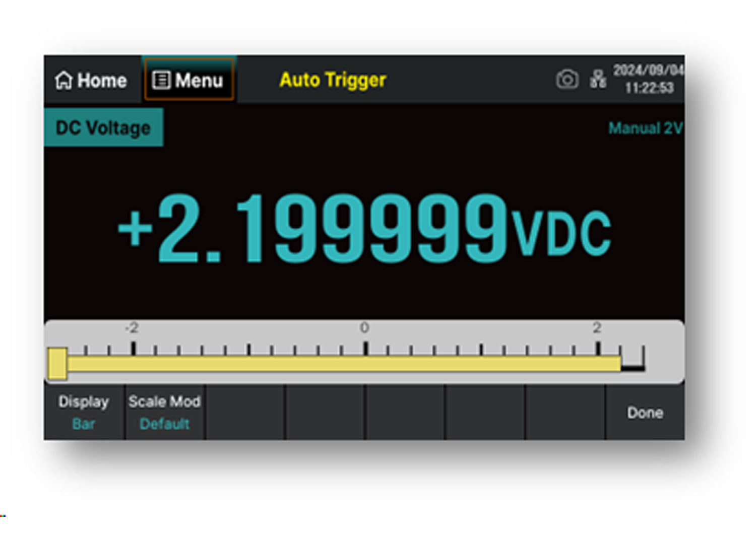Viewport: 756px width, 534px height.
Task: Open the Display Bar softkey
Action: (x=84, y=413)
